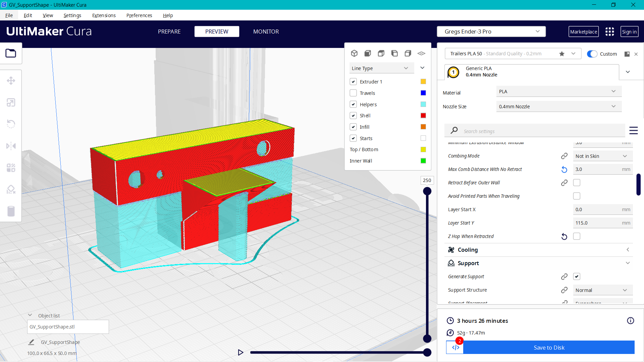This screenshot has height=362, width=644.
Task: Click link icon beside Generate Support
Action: tap(564, 277)
